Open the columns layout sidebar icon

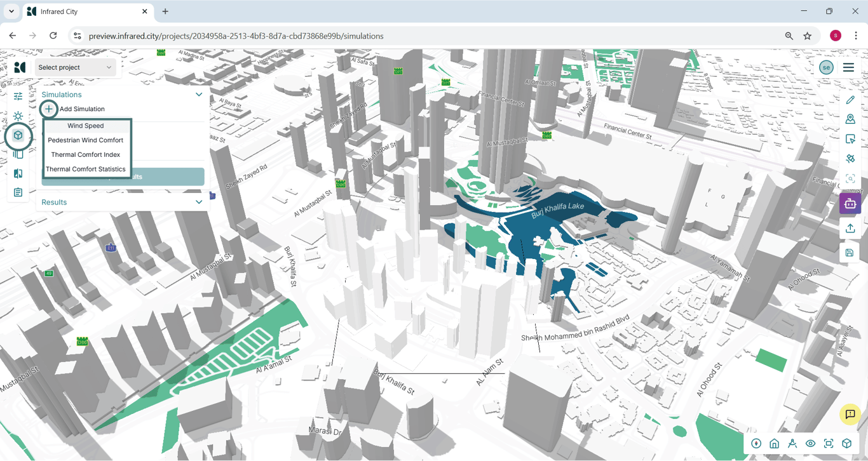[x=18, y=154]
